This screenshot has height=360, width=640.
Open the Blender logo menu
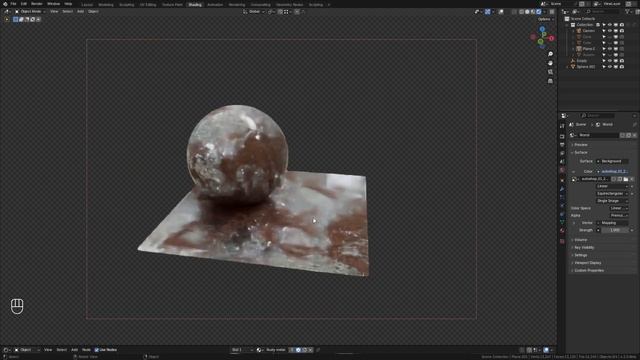point(5,4)
